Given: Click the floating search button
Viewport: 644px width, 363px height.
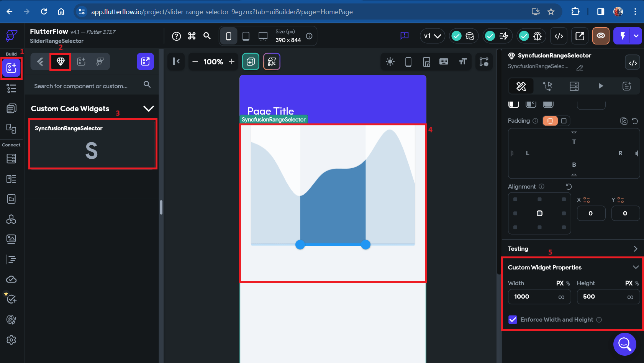Looking at the screenshot, I should (x=625, y=344).
